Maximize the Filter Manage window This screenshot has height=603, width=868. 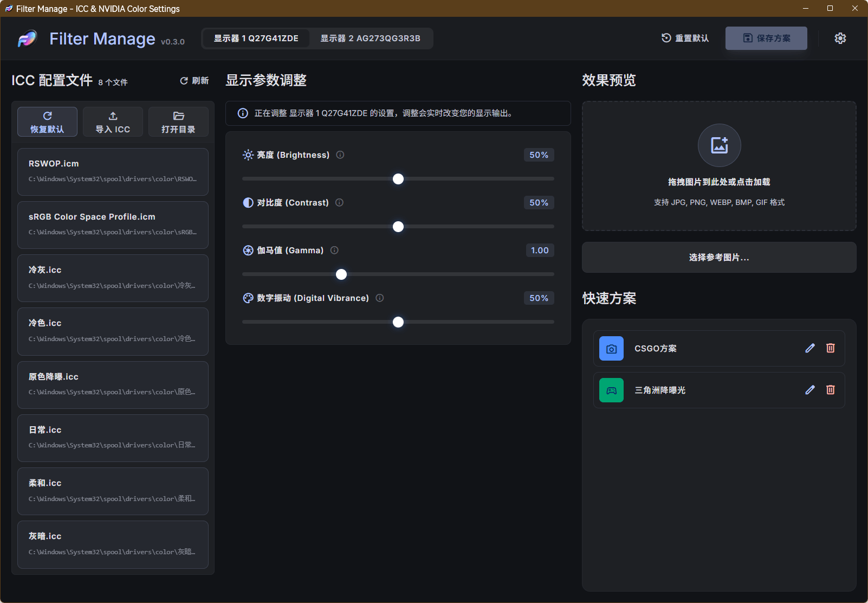point(830,8)
